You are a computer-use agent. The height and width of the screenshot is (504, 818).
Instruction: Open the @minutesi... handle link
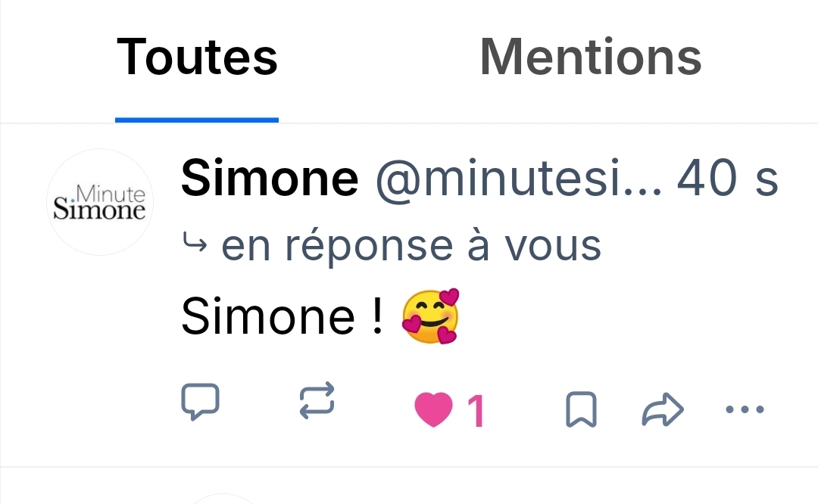(x=518, y=179)
